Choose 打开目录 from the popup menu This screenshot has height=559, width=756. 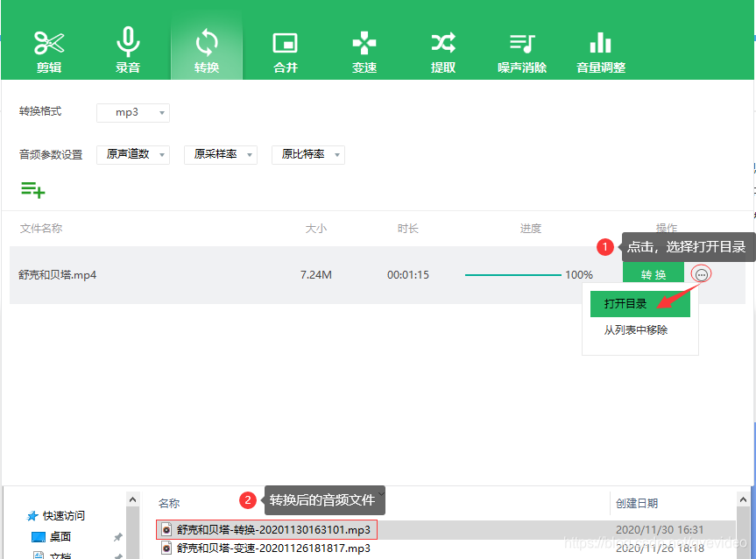click(639, 304)
